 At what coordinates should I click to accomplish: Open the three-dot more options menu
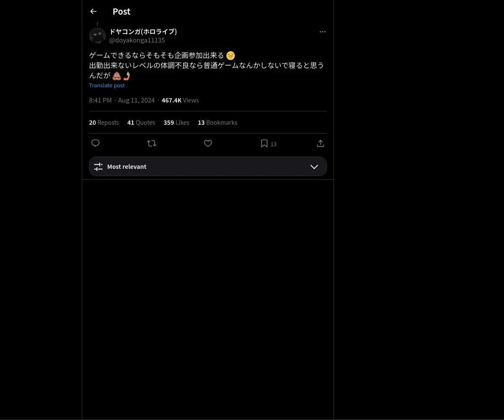pos(323,31)
